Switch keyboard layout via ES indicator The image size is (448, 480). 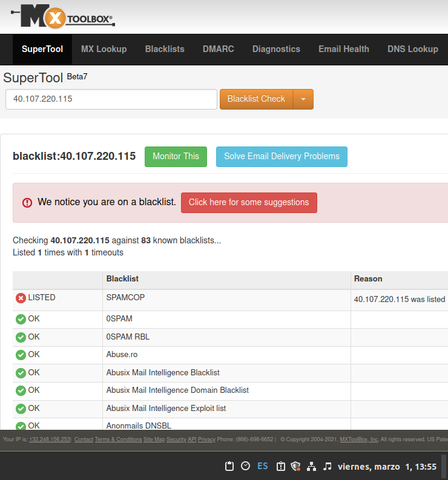point(262,466)
